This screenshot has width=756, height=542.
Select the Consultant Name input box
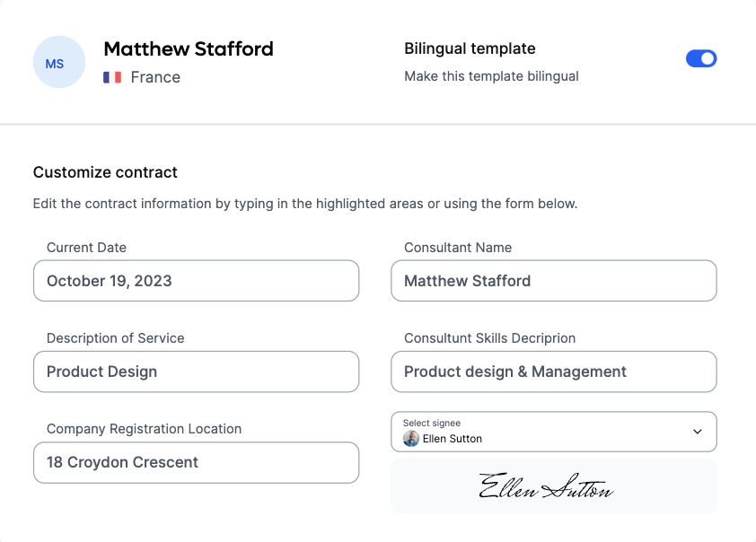pyautogui.click(x=553, y=281)
